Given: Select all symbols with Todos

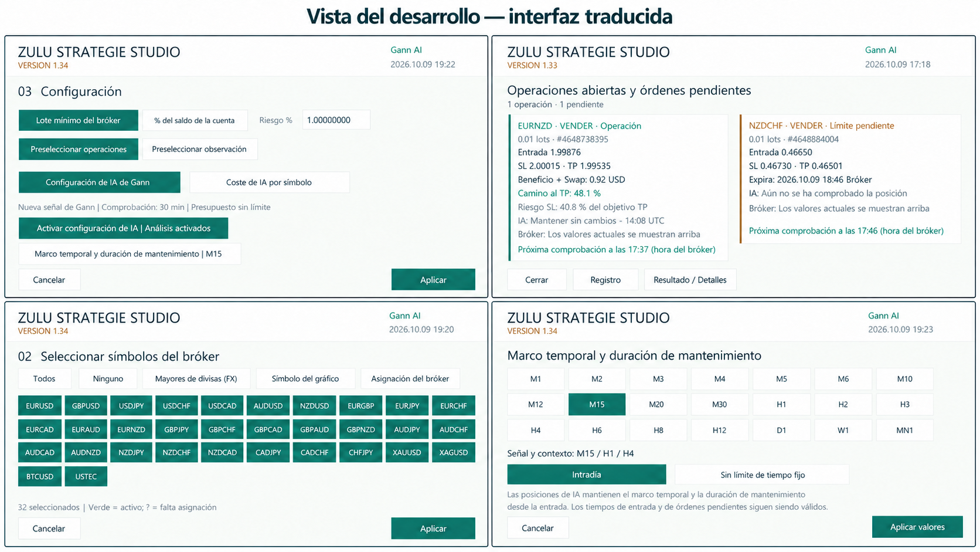Looking at the screenshot, I should [45, 379].
